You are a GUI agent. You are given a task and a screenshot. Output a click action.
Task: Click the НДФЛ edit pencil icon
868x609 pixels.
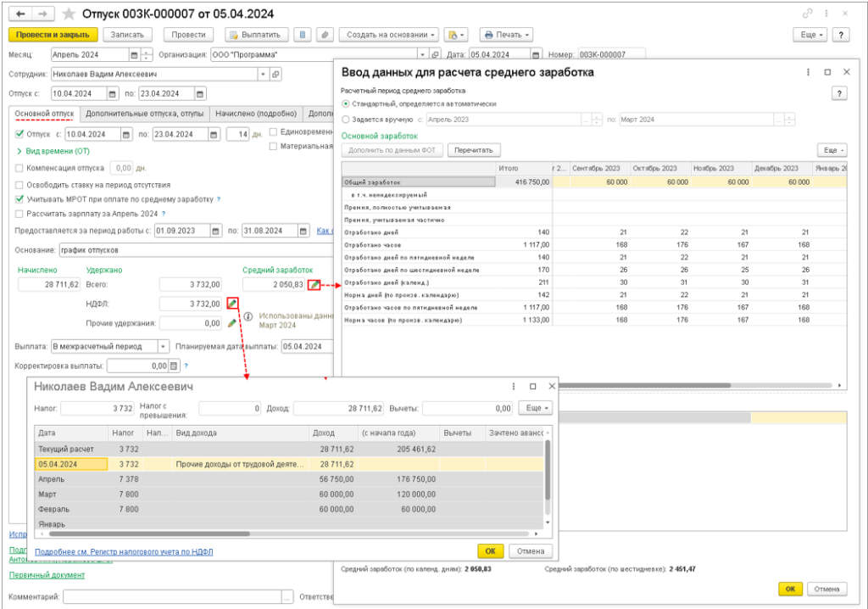tap(232, 303)
